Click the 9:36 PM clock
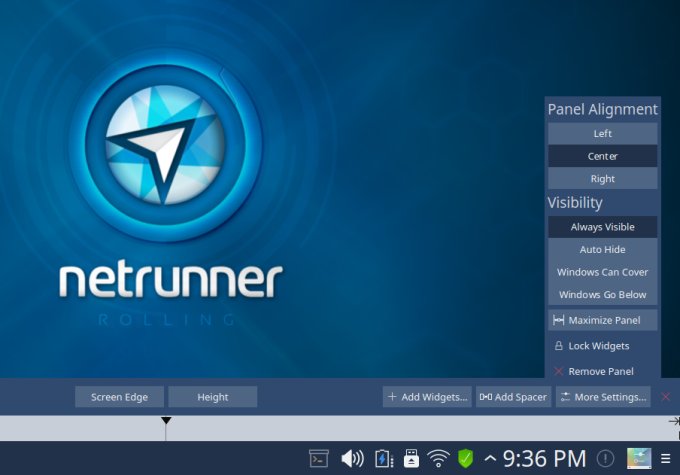The width and height of the screenshot is (680, 475). tap(544, 459)
